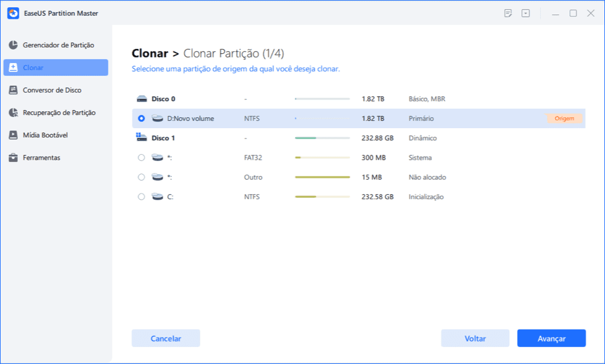The image size is (605, 364).
Task: Click the Disco 1 usage bar
Action: point(322,138)
